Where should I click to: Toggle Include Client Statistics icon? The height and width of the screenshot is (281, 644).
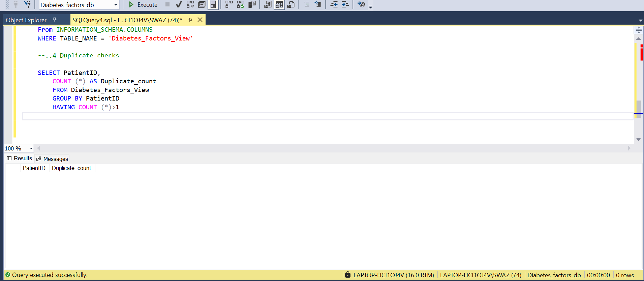click(x=252, y=4)
